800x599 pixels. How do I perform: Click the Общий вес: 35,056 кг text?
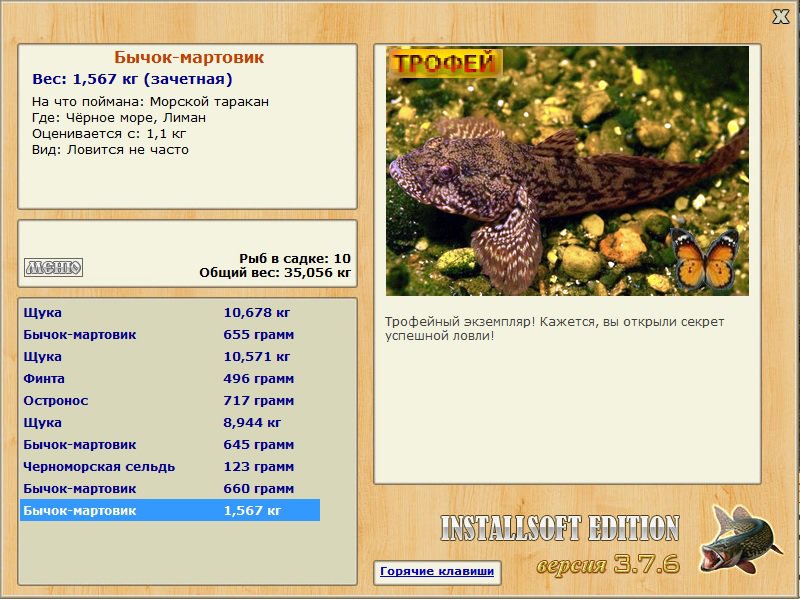click(x=275, y=272)
